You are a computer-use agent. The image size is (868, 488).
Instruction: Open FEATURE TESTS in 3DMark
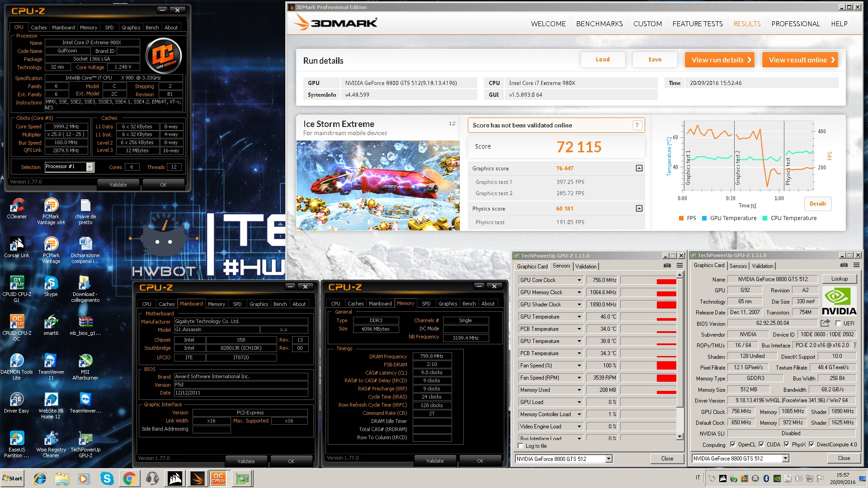pos(697,24)
